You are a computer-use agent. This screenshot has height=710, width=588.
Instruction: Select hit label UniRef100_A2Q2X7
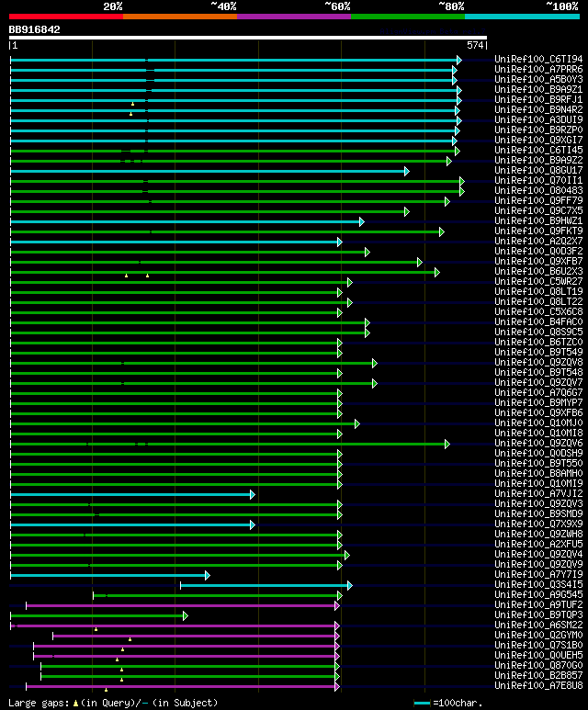[538, 241]
